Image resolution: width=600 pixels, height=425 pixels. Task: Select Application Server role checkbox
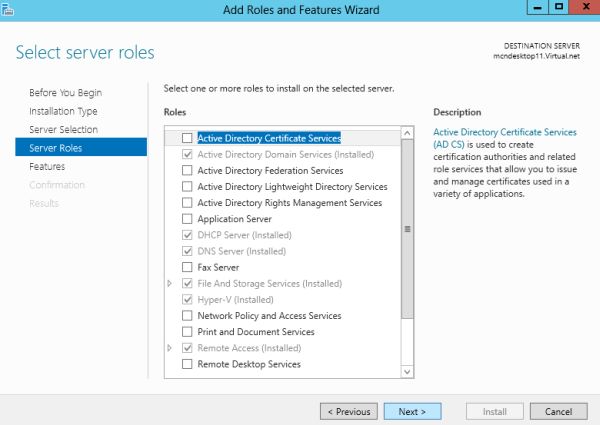click(187, 219)
